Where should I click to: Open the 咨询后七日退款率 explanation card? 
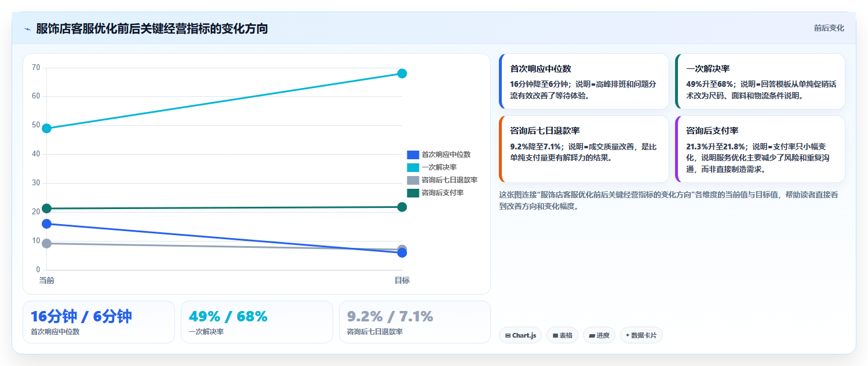point(584,149)
